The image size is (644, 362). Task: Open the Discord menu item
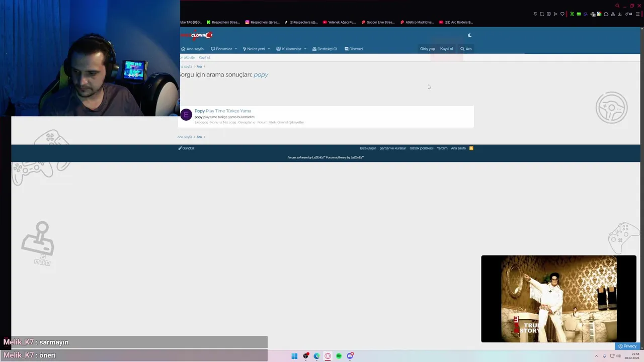click(x=354, y=49)
